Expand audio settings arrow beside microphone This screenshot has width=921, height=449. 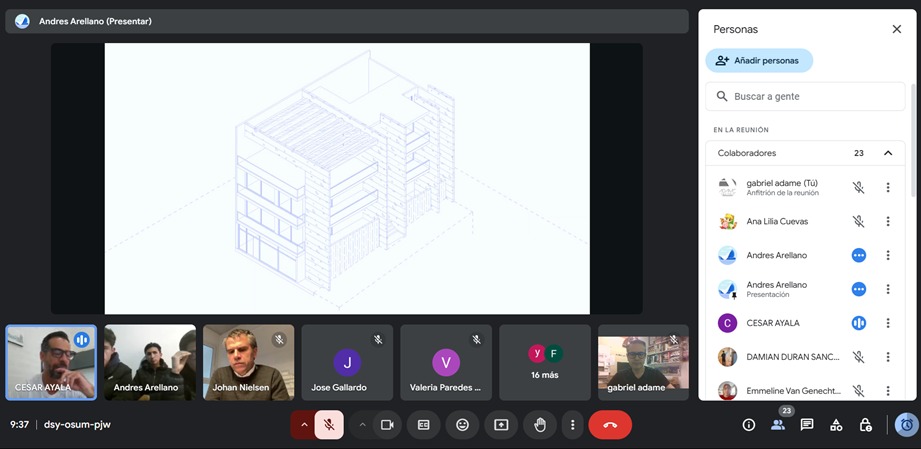304,425
